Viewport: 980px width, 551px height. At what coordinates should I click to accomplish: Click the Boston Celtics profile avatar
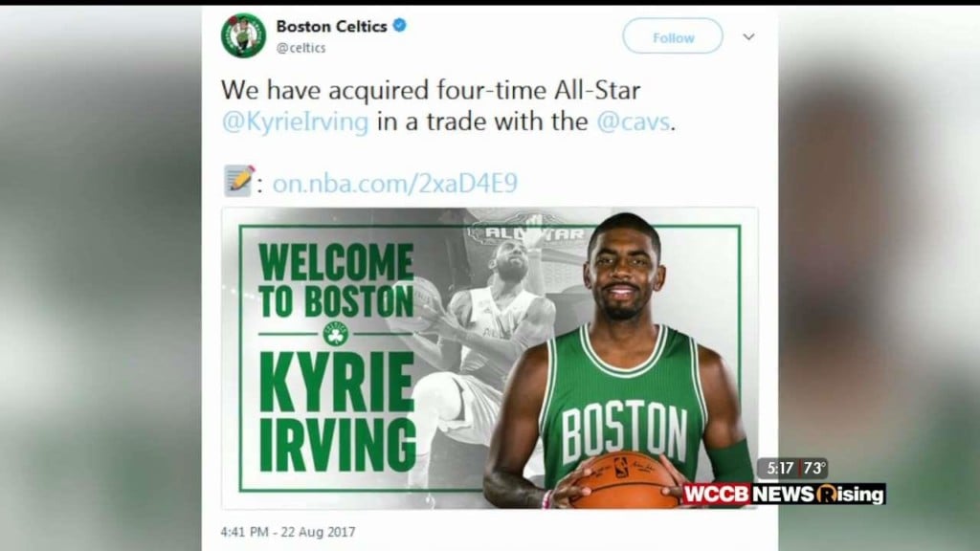[244, 35]
